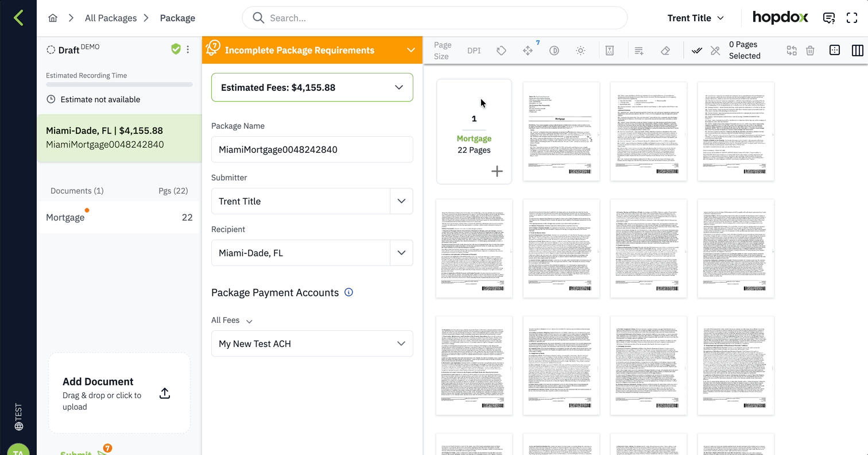Viewport: 868px width, 455px height.
Task: Enter fullscreen mode via top-right icon
Action: [852, 18]
